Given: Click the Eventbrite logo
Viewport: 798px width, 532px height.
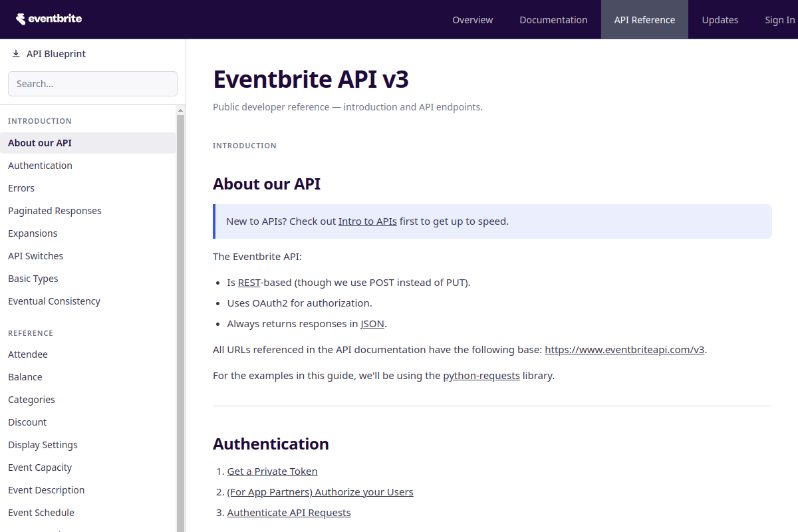Looking at the screenshot, I should [x=49, y=19].
